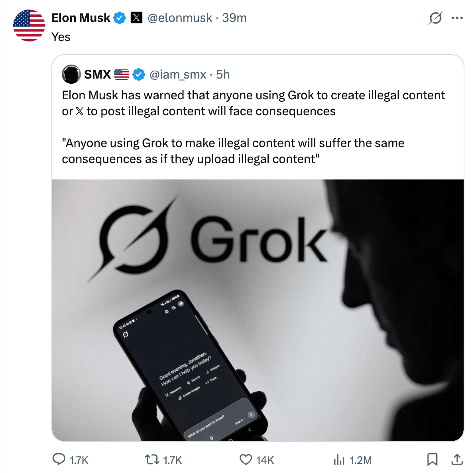The width and height of the screenshot is (476, 473).
Task: Open the 39m timestamp link
Action: click(x=234, y=18)
